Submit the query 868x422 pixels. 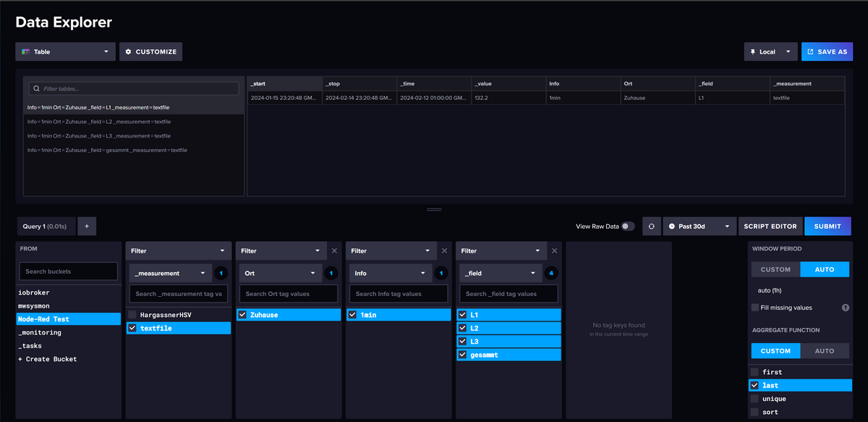click(827, 226)
